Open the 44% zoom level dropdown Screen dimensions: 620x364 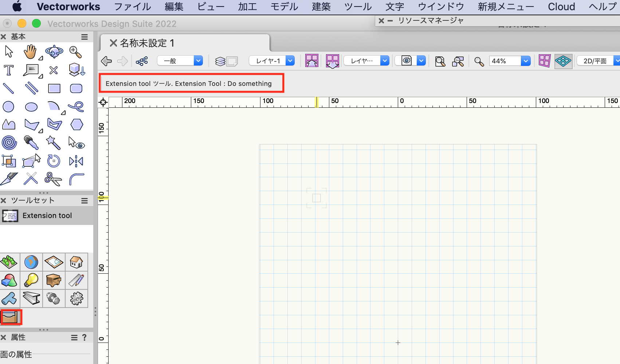point(526,61)
